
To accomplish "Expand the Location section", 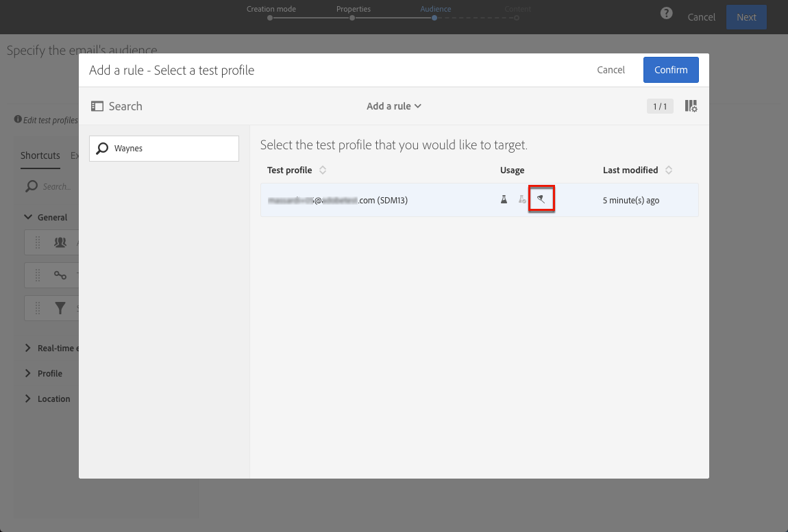I will (x=28, y=398).
